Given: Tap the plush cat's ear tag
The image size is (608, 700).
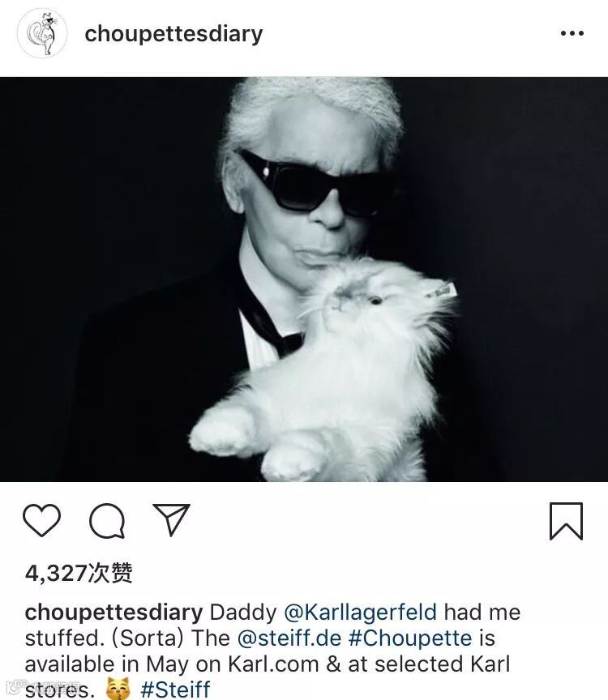Looking at the screenshot, I should pos(443,291).
